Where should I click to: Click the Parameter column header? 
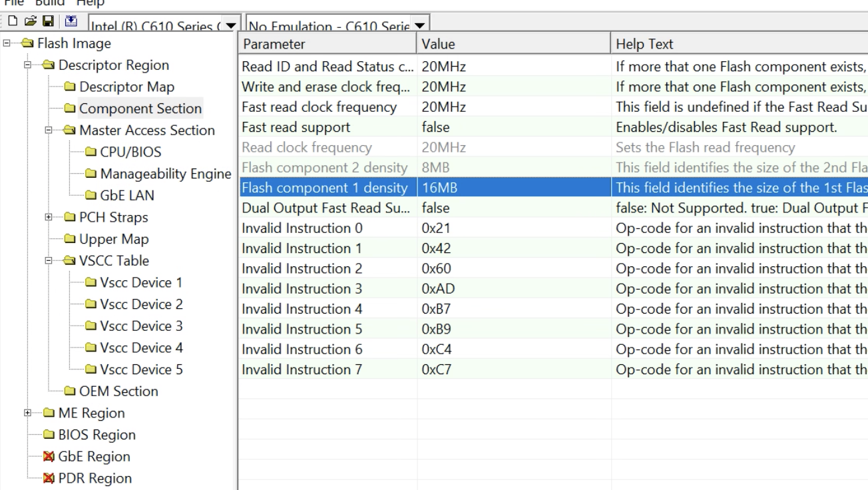327,45
